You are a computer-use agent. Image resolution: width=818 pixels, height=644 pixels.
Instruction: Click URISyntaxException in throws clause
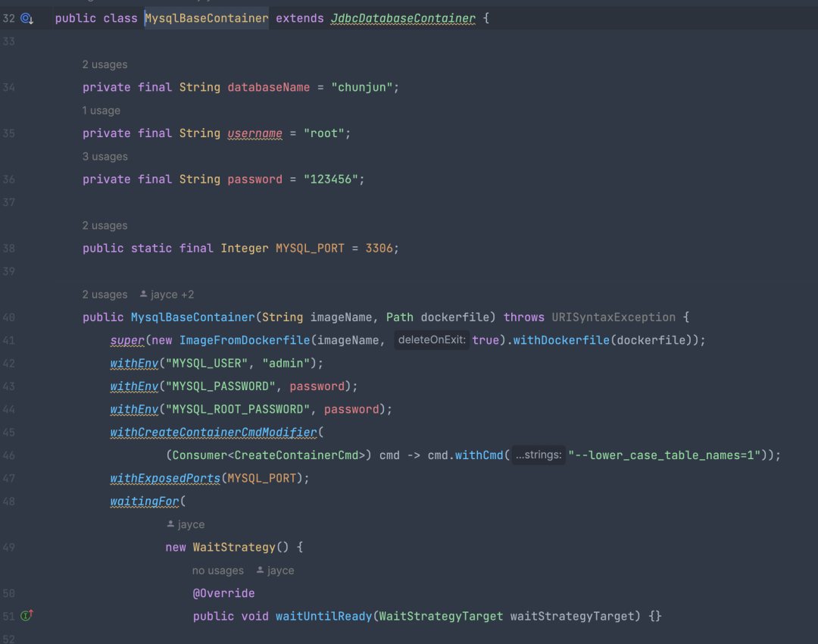613,317
